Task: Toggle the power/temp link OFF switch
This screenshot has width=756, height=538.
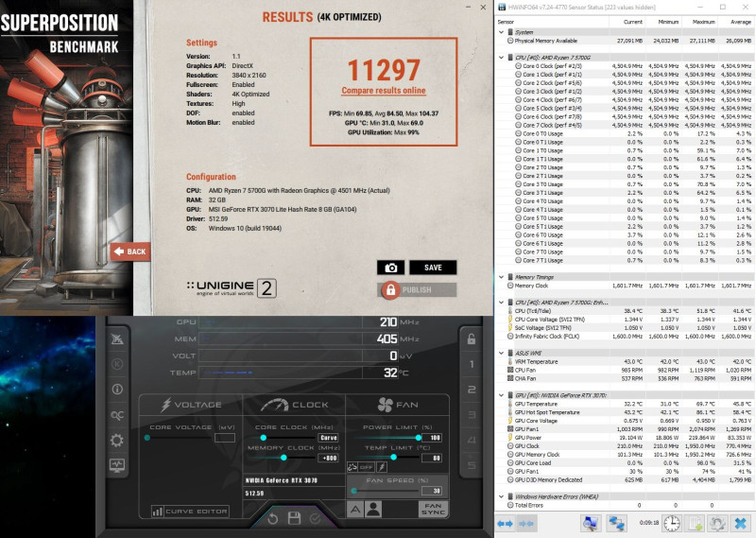Action: (x=361, y=467)
